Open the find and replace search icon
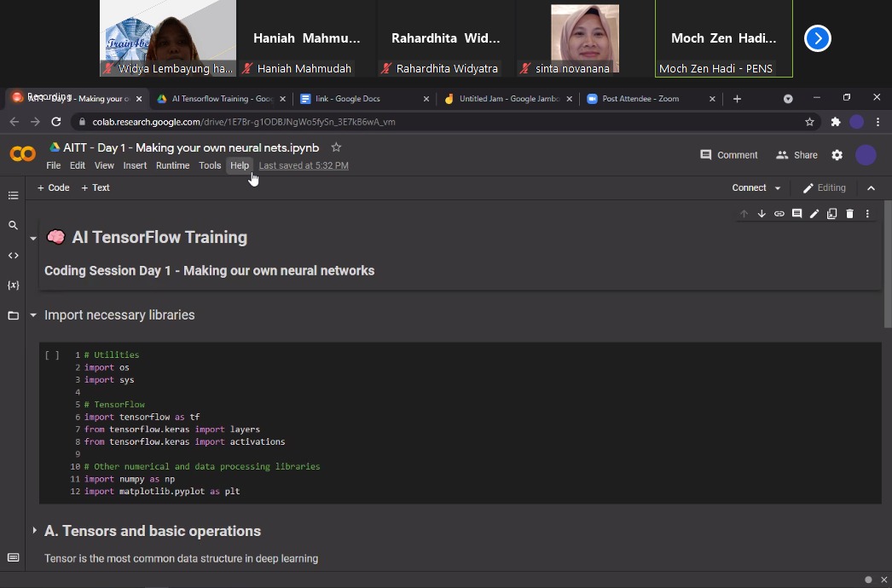The image size is (892, 588). pyautogui.click(x=13, y=225)
